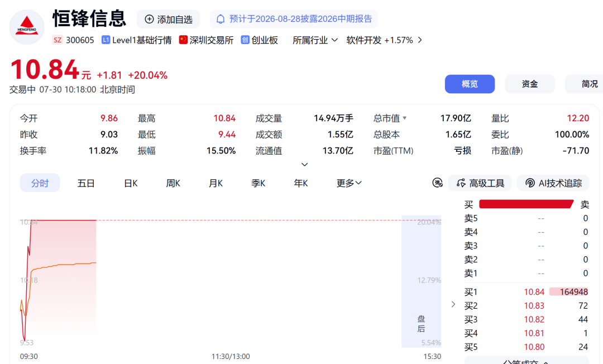Screen dimensions: 603x364
Task: Click the China flag icon
Action: pyautogui.click(x=183, y=40)
